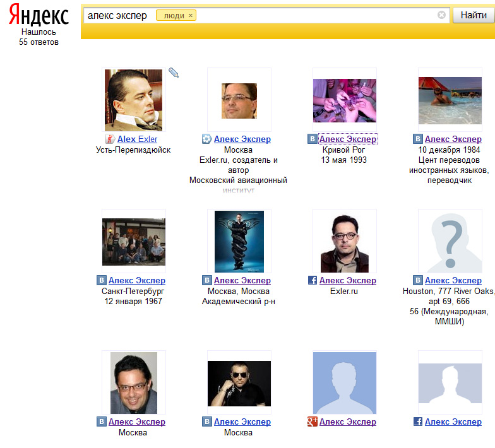Clear the search box with round X icon

point(441,15)
